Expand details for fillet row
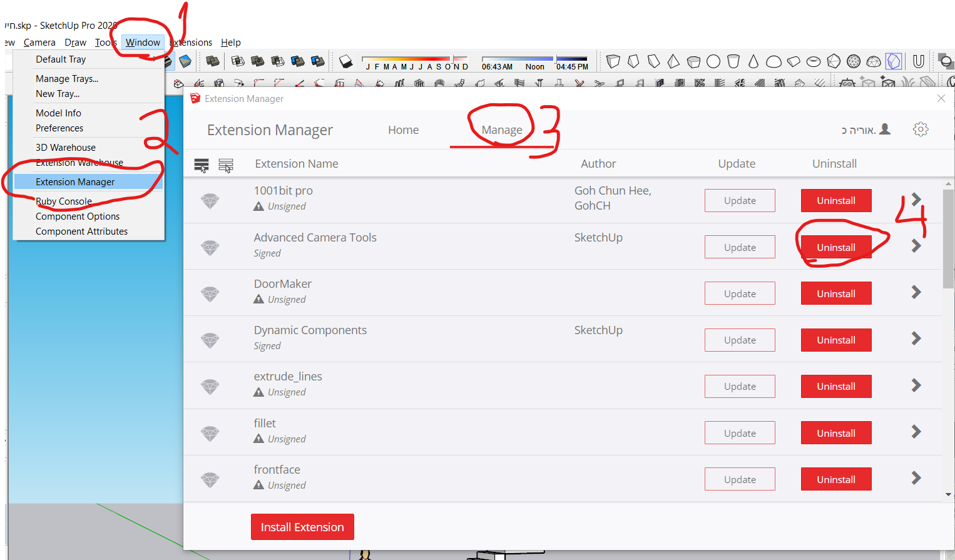This screenshot has width=955, height=560. (x=916, y=432)
